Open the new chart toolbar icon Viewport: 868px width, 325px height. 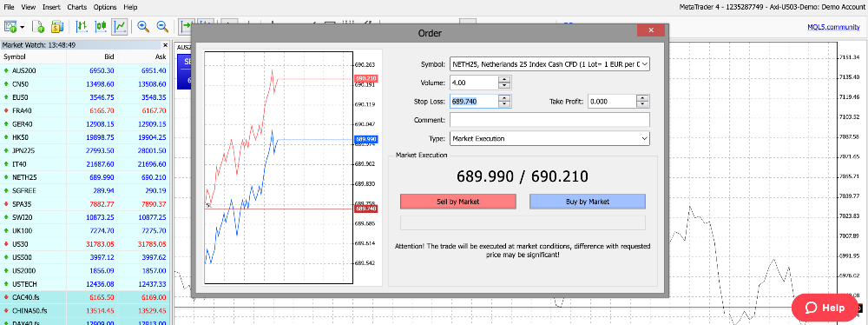click(x=10, y=26)
